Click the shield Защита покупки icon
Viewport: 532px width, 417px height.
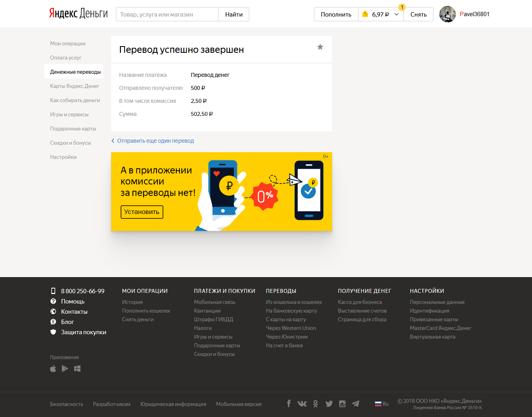point(53,332)
